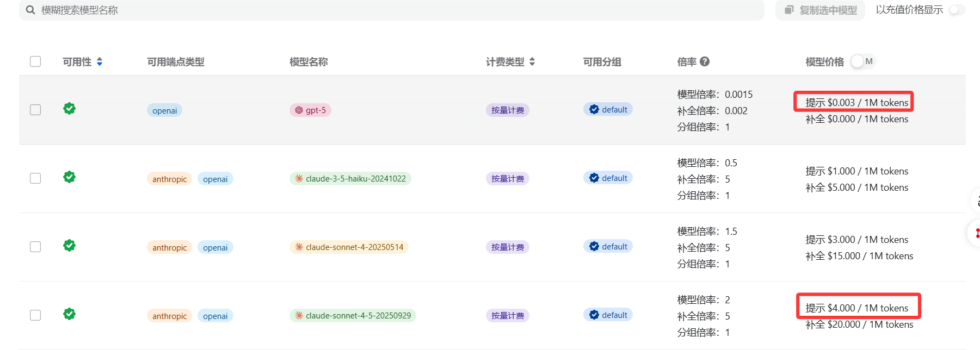This screenshot has height=350, width=980.
Task: Click default group tag for claude-3-5-haiku-20241022
Action: (x=608, y=178)
